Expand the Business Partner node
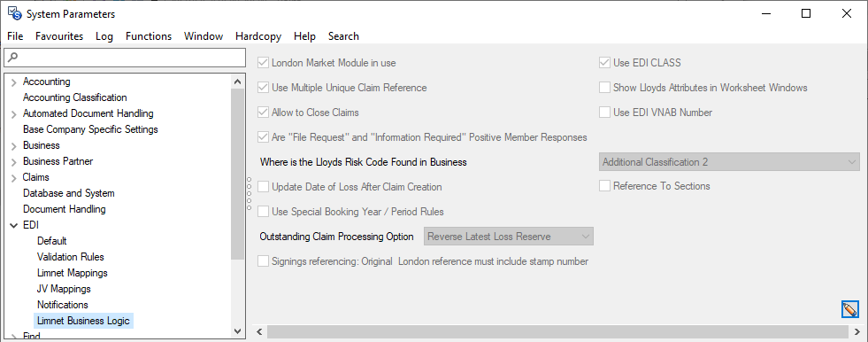The height and width of the screenshot is (342, 868). tap(14, 162)
